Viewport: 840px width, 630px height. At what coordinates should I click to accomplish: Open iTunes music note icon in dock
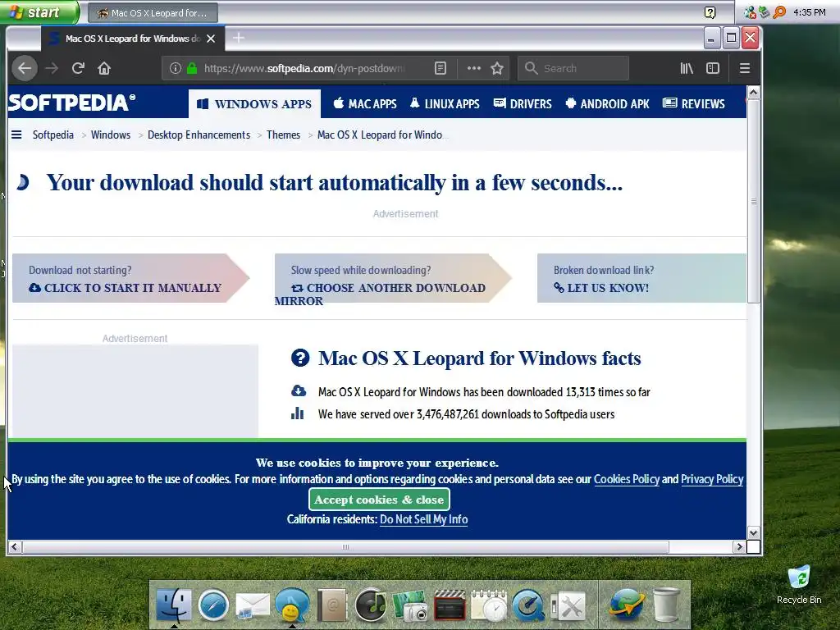(371, 605)
